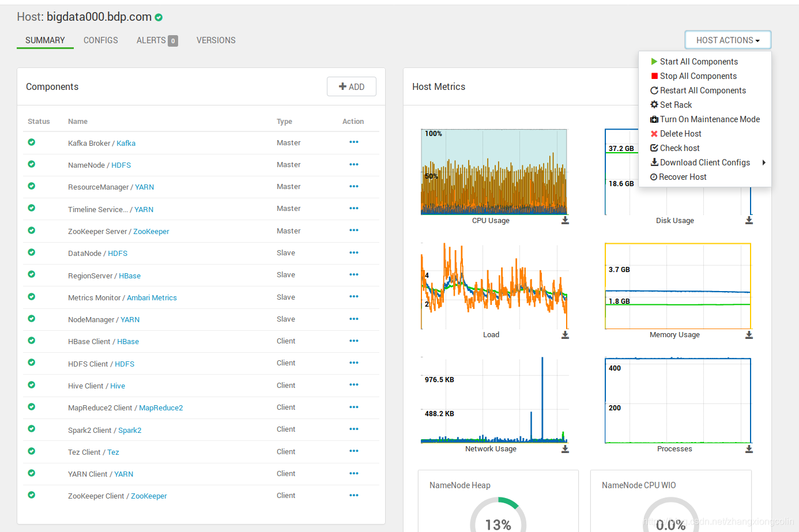The height and width of the screenshot is (532, 799).
Task: Open the Timeline Service action menu dots
Action: pos(354,208)
